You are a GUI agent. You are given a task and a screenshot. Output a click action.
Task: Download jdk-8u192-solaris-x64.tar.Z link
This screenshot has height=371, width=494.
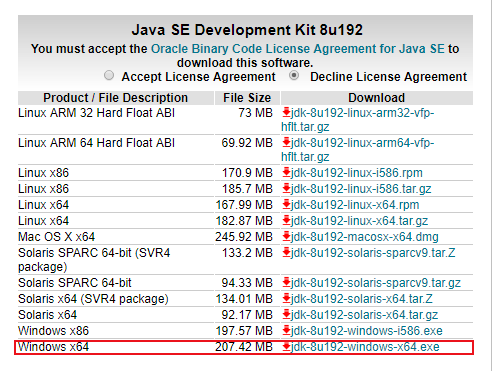pos(361,299)
